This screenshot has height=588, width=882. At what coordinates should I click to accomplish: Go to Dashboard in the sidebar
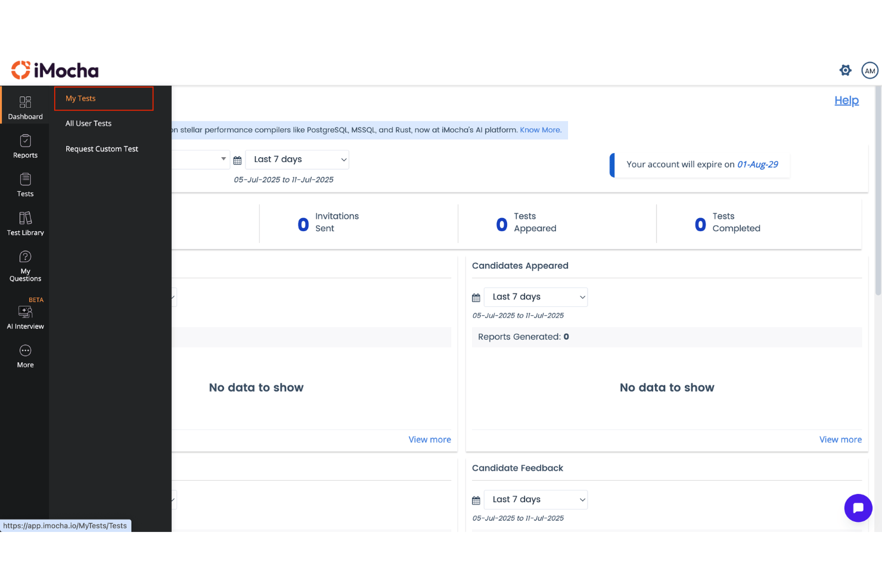25,108
